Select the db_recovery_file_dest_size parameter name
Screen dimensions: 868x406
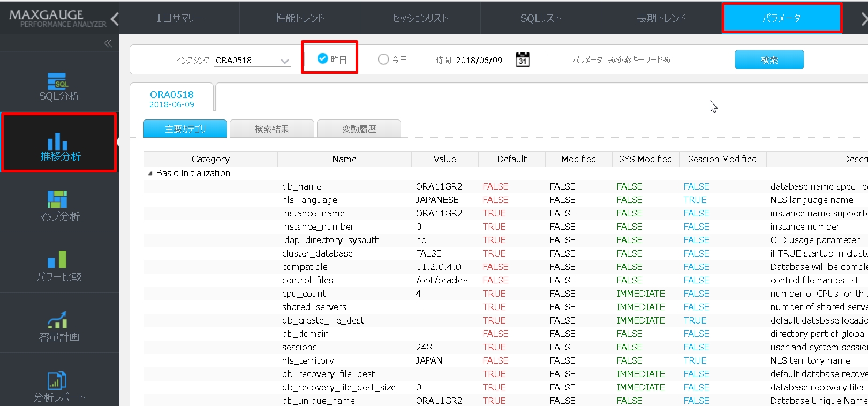tap(339, 387)
